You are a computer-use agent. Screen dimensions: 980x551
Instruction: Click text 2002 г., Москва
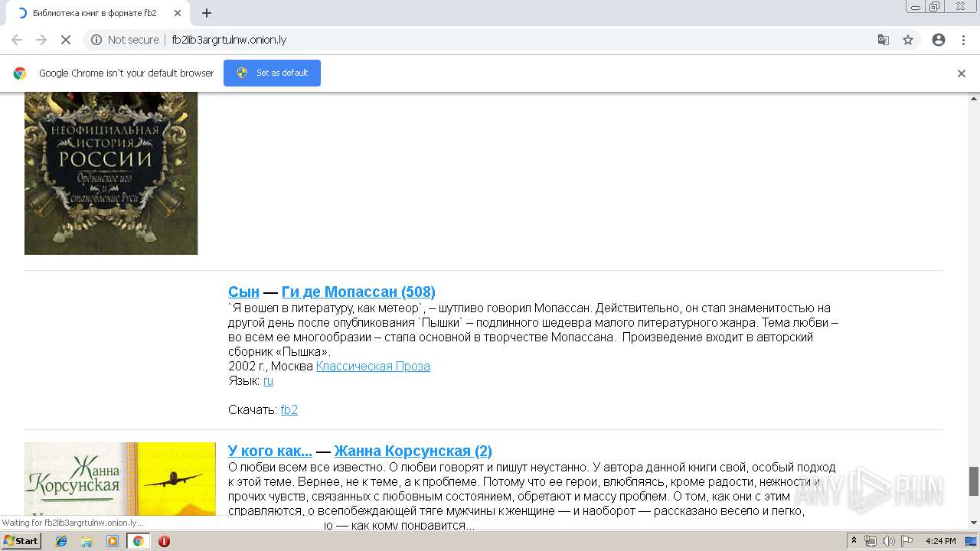[x=270, y=366]
